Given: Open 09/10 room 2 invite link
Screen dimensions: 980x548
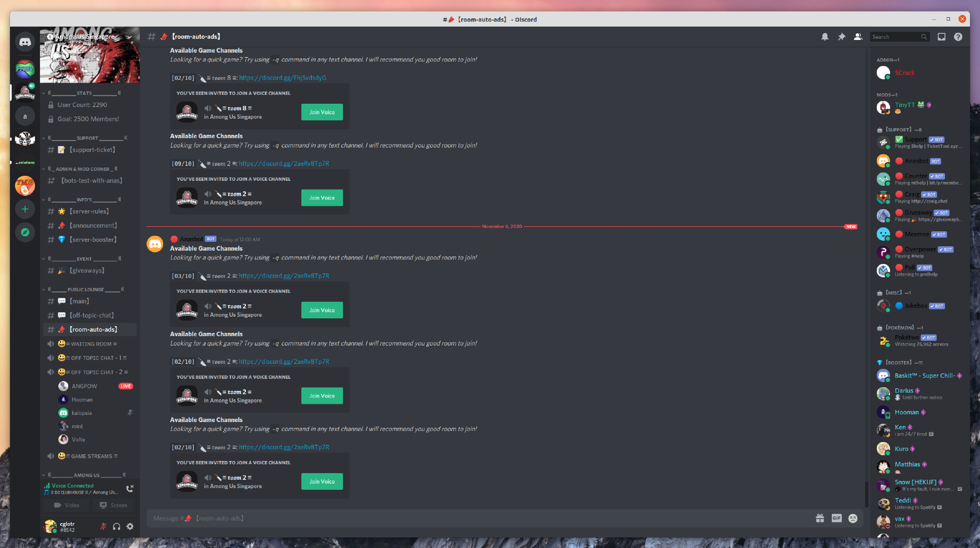Looking at the screenshot, I should 284,164.
